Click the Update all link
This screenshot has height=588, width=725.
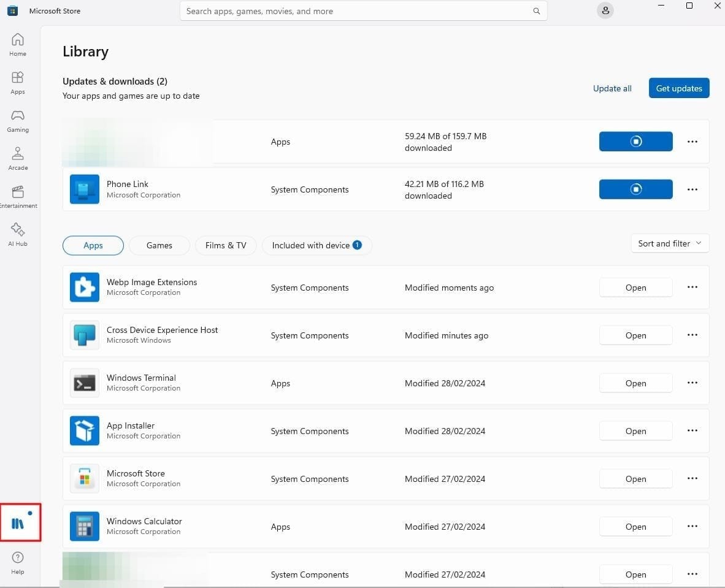(x=612, y=88)
